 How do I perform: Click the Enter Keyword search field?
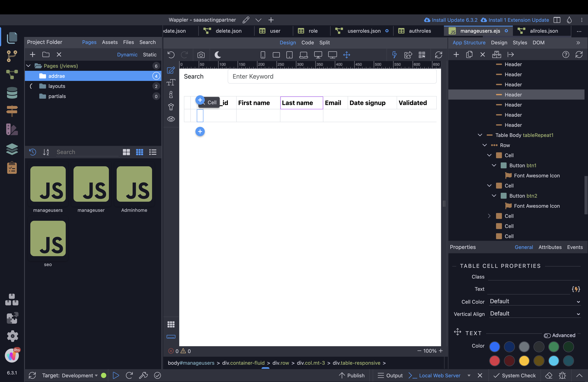[332, 76]
